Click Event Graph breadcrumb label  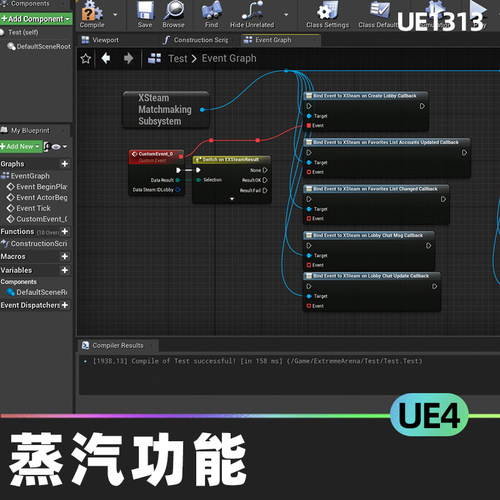(x=229, y=58)
